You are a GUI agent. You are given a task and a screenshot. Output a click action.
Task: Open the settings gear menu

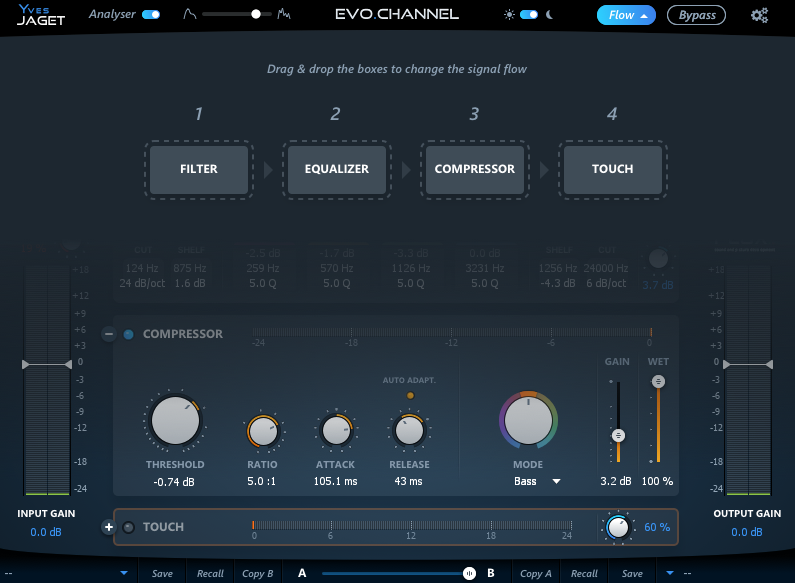point(759,15)
